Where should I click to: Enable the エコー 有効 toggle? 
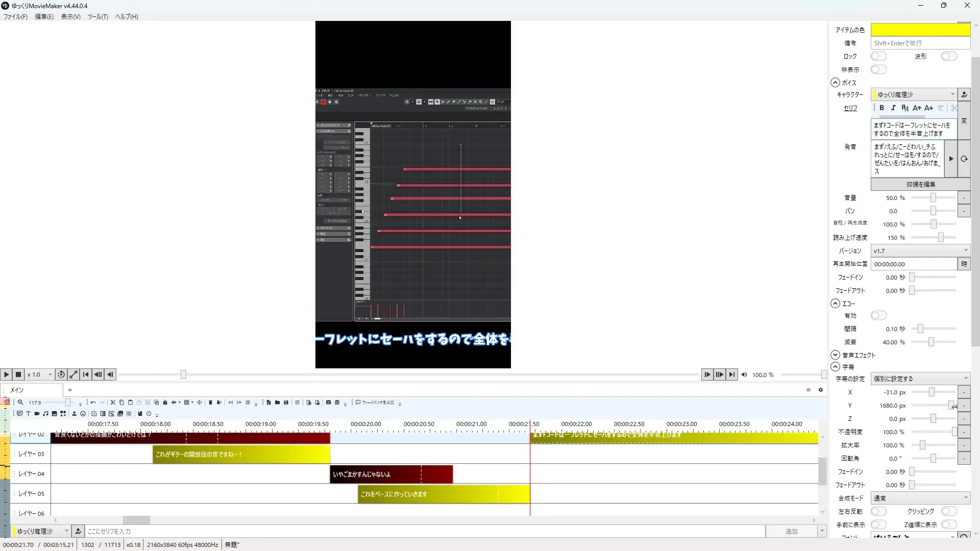(878, 316)
